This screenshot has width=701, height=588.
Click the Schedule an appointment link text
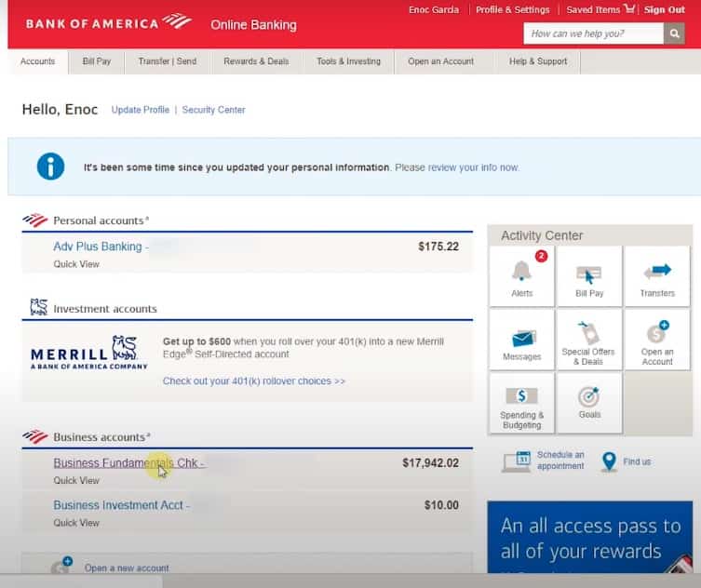point(560,461)
